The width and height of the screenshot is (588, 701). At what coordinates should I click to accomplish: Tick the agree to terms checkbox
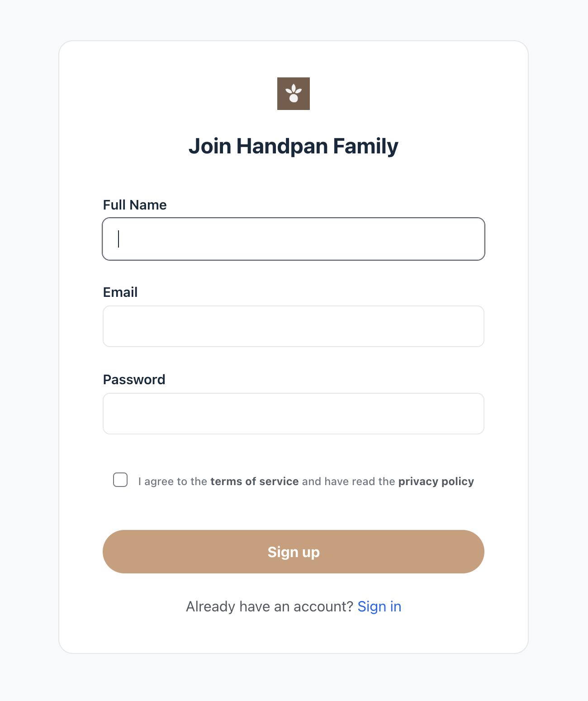coord(120,480)
